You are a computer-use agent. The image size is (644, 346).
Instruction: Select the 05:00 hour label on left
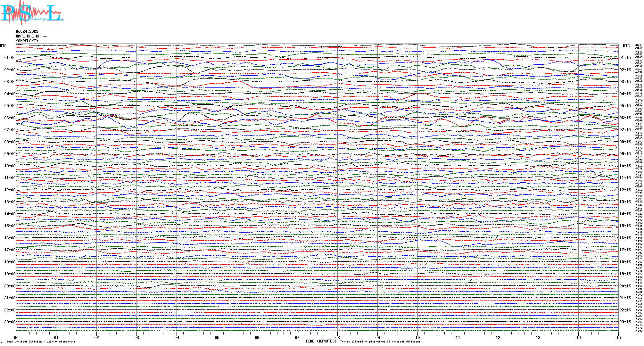[x=10, y=106]
